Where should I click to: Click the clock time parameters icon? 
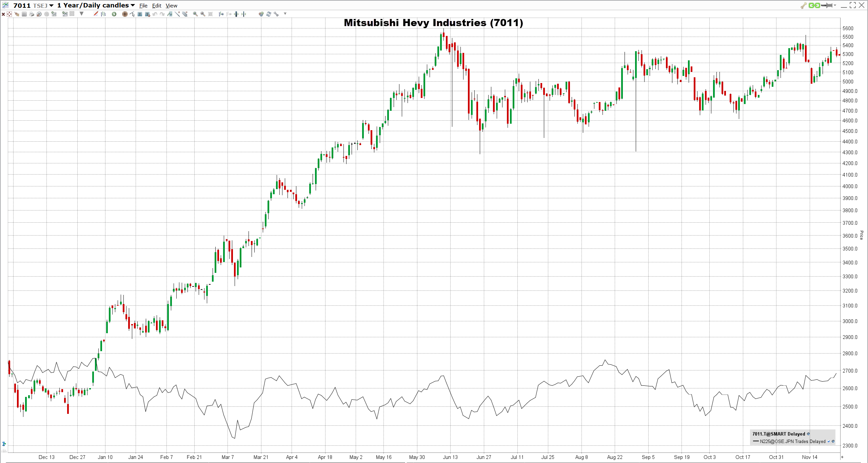pyautogui.click(x=39, y=14)
